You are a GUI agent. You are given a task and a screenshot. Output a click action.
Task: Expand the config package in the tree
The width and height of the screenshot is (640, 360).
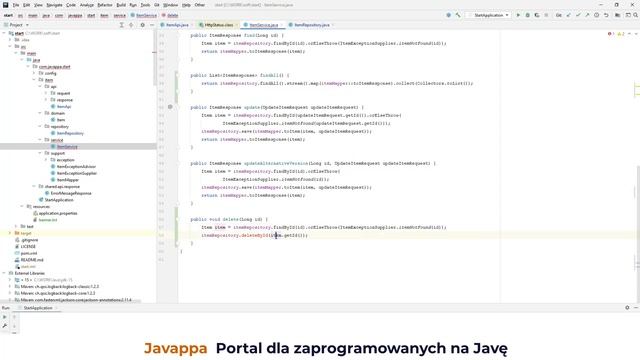click(34, 73)
